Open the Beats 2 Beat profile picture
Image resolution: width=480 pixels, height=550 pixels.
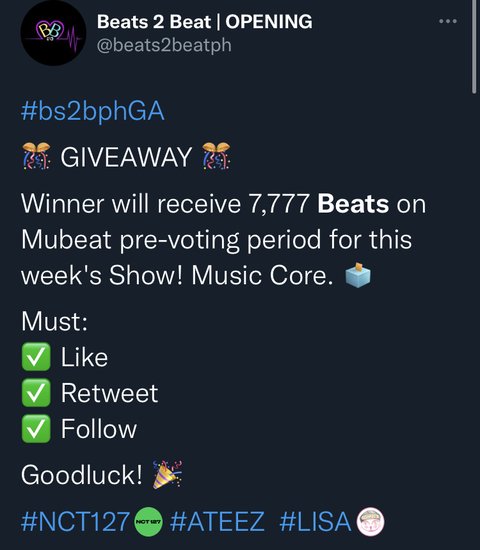pos(53,33)
